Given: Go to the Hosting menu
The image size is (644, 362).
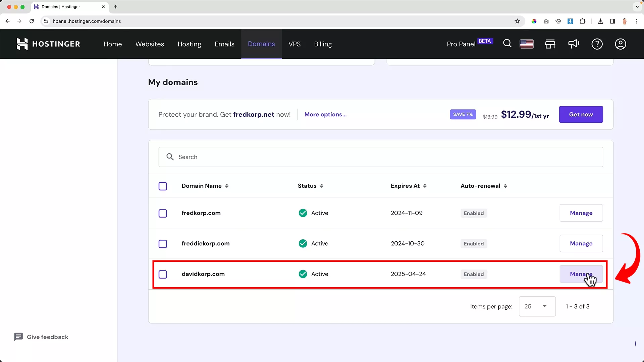Looking at the screenshot, I should pos(189,44).
